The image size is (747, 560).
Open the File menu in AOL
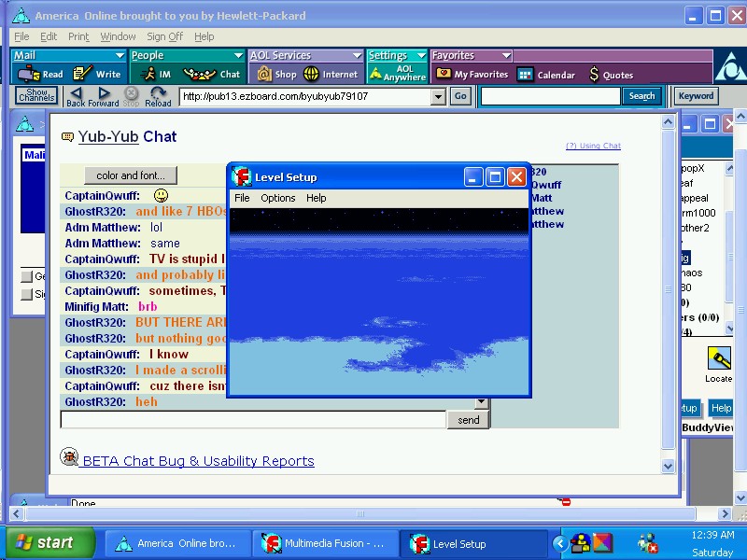click(21, 36)
